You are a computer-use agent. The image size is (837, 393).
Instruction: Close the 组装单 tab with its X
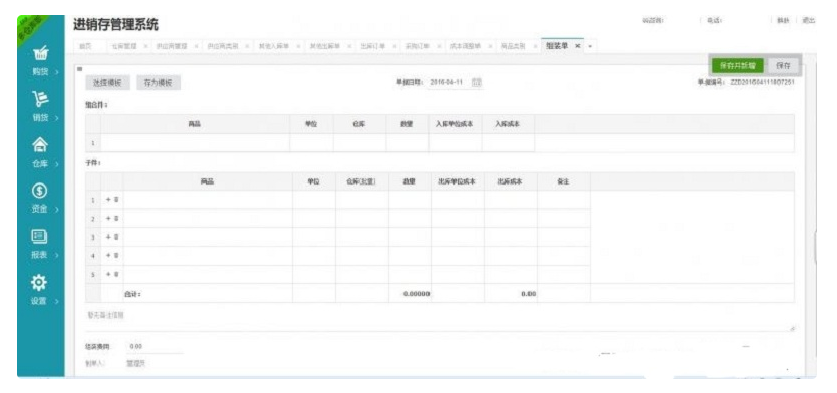point(578,46)
